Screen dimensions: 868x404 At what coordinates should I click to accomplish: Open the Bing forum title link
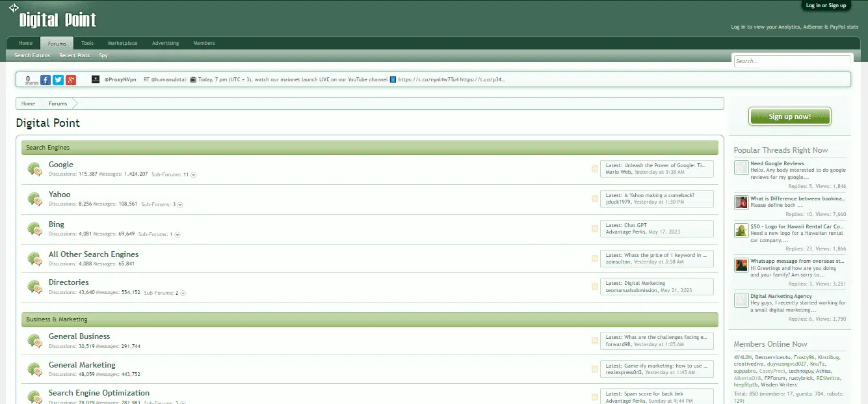tap(57, 224)
